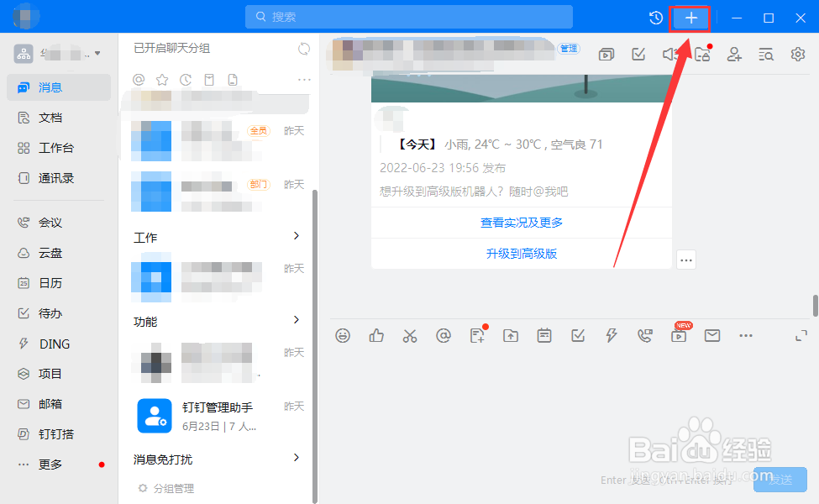
Task: Click the 升级到高级版 link
Action: pos(521,253)
